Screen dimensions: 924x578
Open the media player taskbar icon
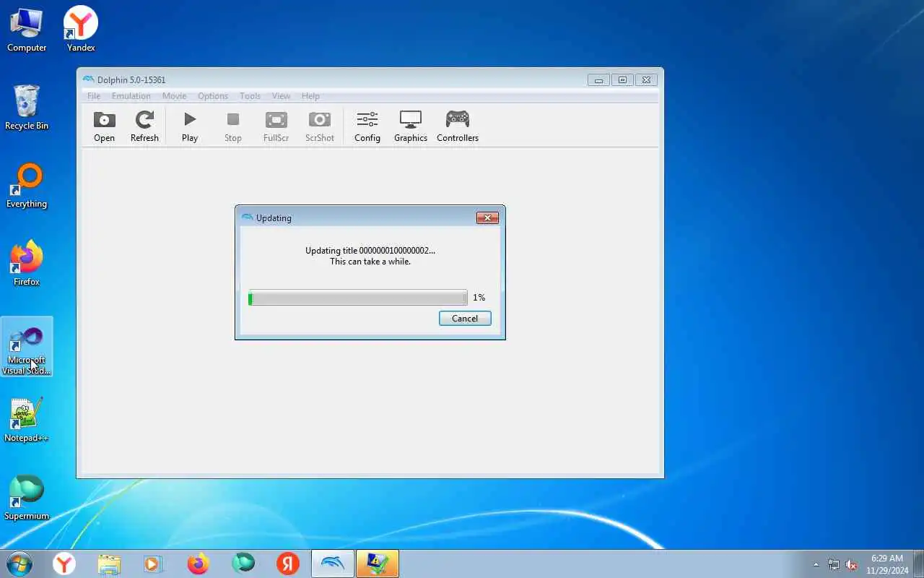pos(153,564)
